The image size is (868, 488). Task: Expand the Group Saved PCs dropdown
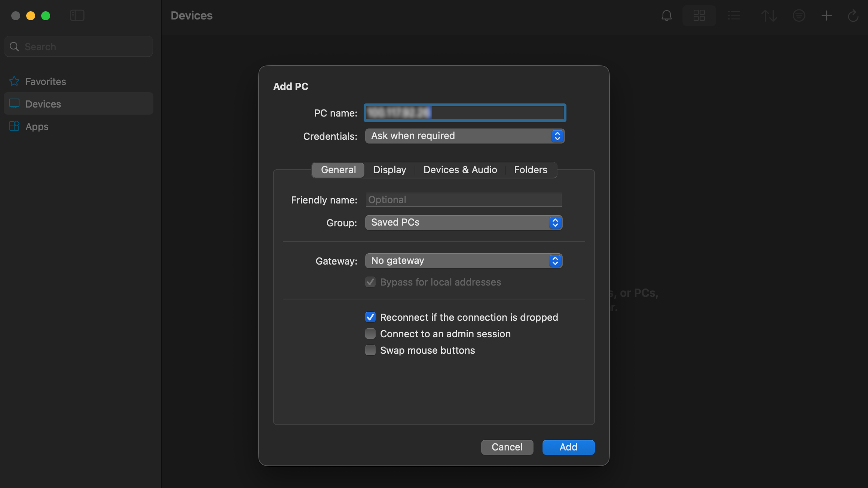463,222
